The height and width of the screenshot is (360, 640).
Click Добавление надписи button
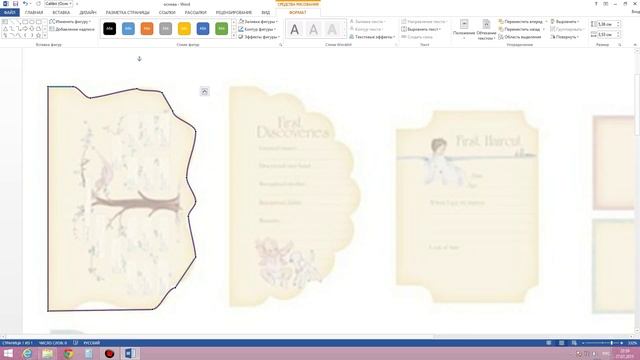pyautogui.click(x=72, y=29)
